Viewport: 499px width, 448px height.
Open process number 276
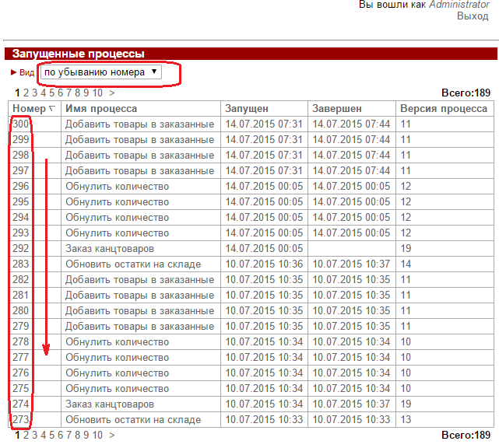point(21,373)
